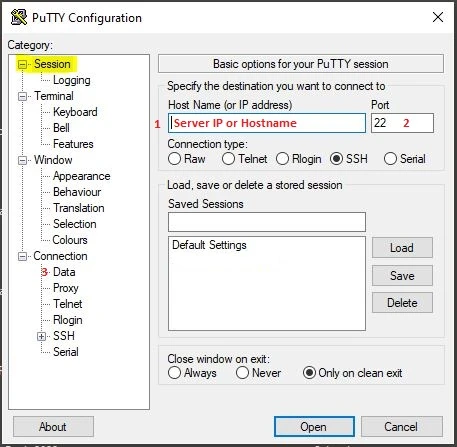Collapse the Session tree node

pos(22,64)
